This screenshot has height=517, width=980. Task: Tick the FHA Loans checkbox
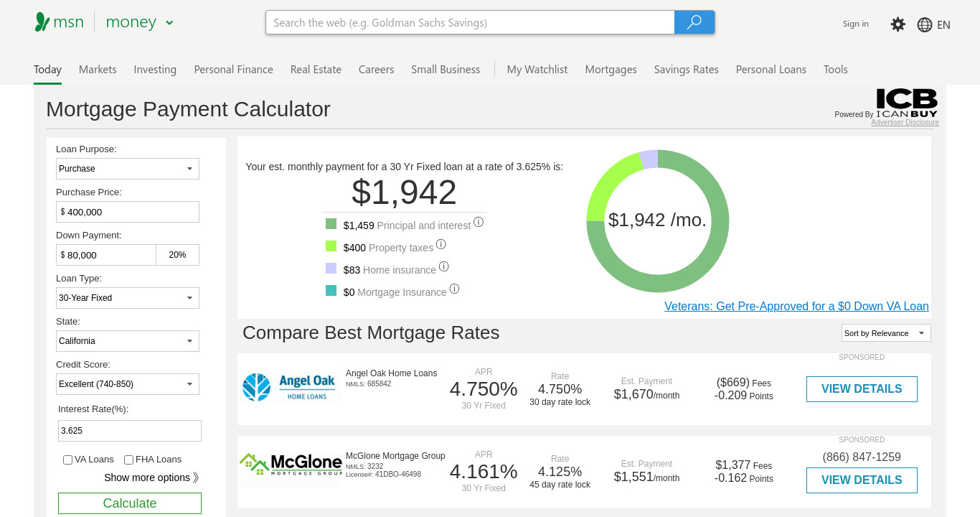pyautogui.click(x=128, y=460)
